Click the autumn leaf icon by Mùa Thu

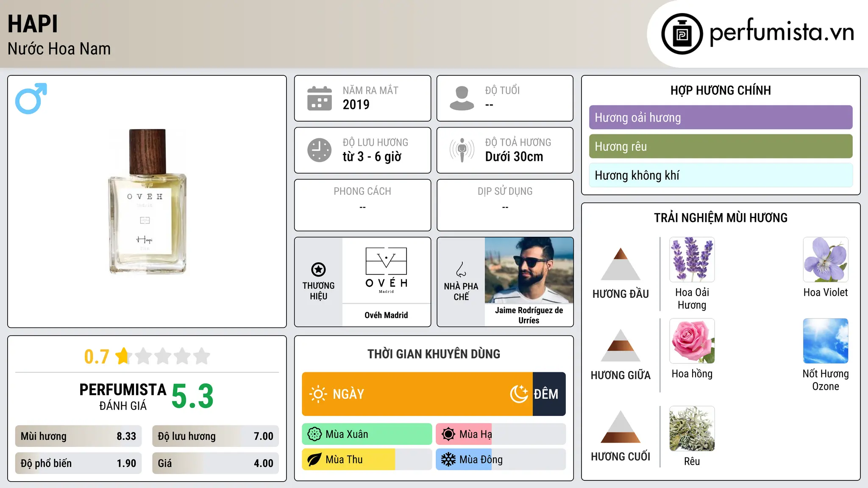click(314, 460)
